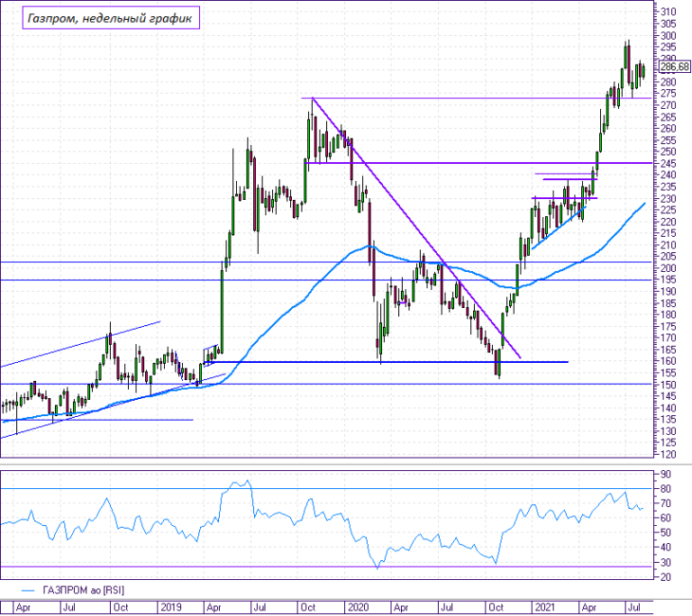Image resolution: width=692 pixels, height=616 pixels.
Task: Select the purple horizontal line at 245
Action: tap(479, 163)
